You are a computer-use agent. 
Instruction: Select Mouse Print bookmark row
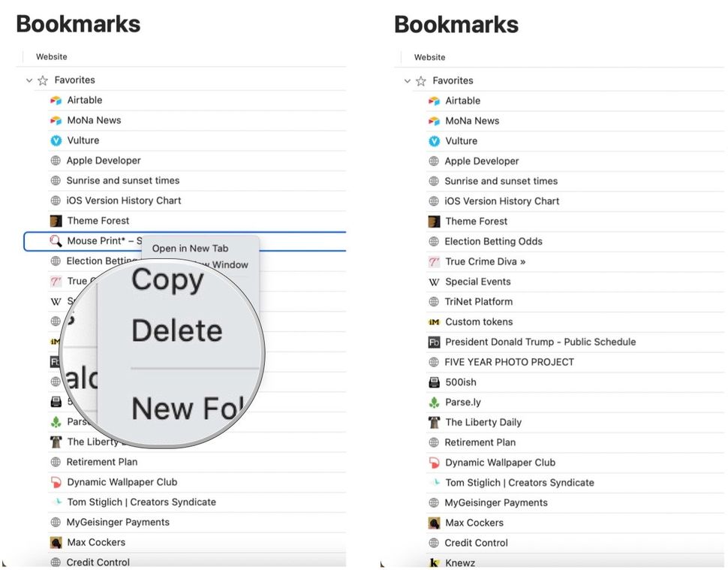pyautogui.click(x=185, y=241)
